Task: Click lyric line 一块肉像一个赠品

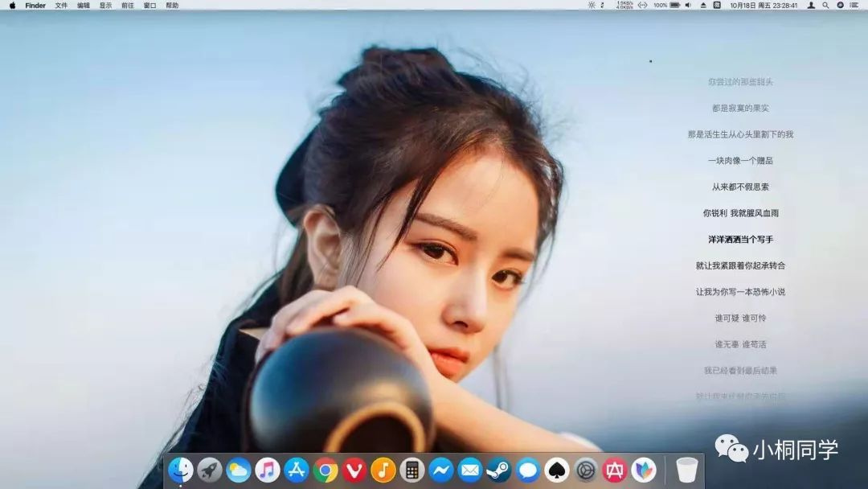Action: [741, 161]
